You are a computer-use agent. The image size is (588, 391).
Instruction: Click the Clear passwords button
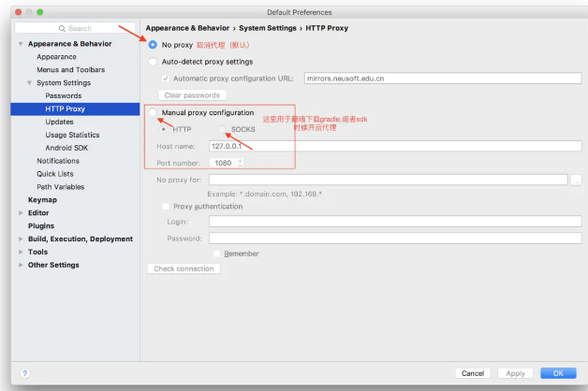192,95
